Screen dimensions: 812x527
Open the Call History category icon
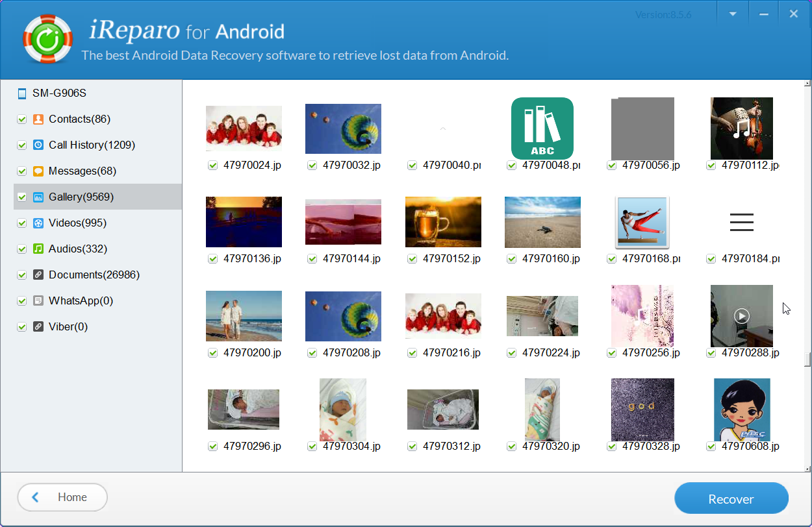38,145
